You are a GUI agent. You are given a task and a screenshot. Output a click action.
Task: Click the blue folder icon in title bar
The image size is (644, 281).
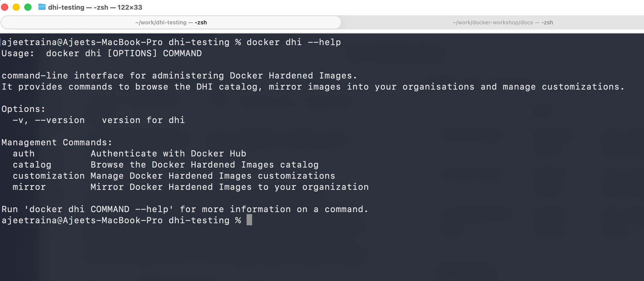[42, 7]
